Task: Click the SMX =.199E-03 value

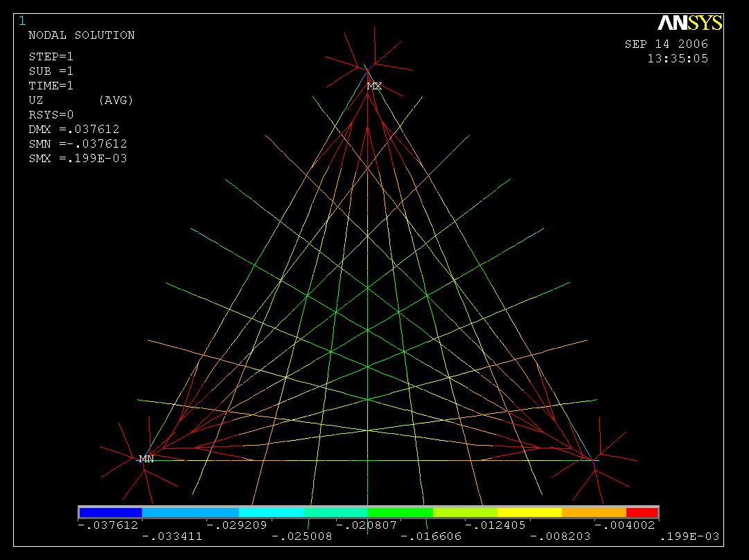Action: (78, 159)
